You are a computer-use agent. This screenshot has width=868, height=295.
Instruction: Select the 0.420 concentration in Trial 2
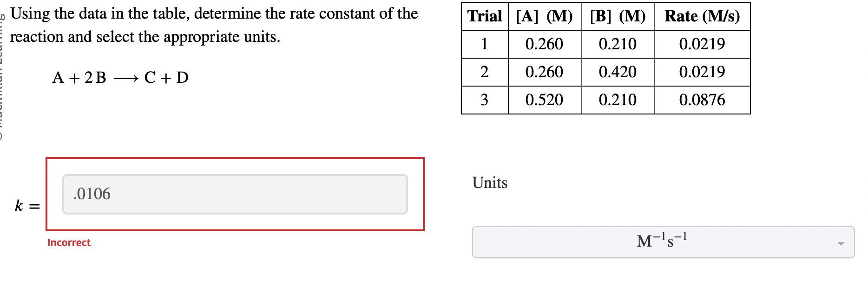(x=618, y=72)
